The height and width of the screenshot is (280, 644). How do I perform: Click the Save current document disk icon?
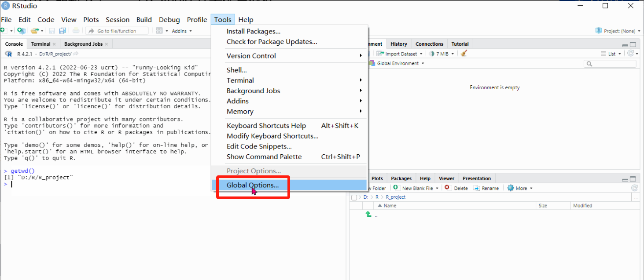(52, 31)
